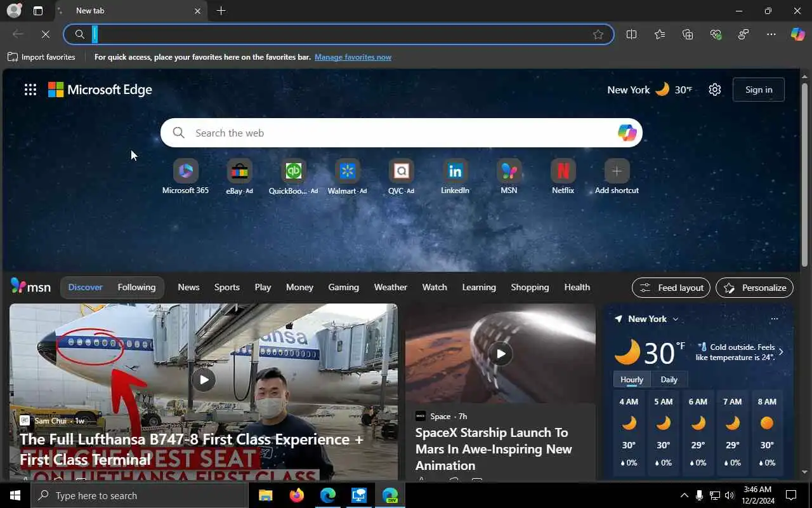Click the Personalize button

click(754, 288)
